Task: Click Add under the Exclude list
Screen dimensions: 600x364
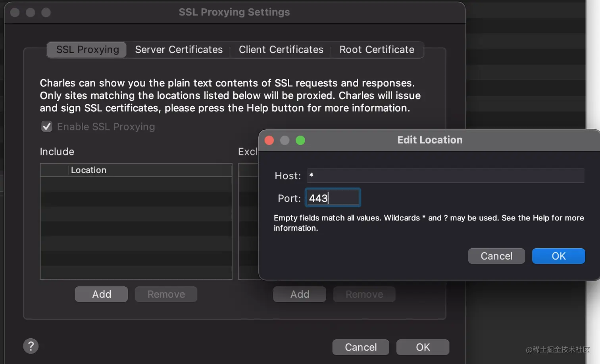Action: pos(300,294)
